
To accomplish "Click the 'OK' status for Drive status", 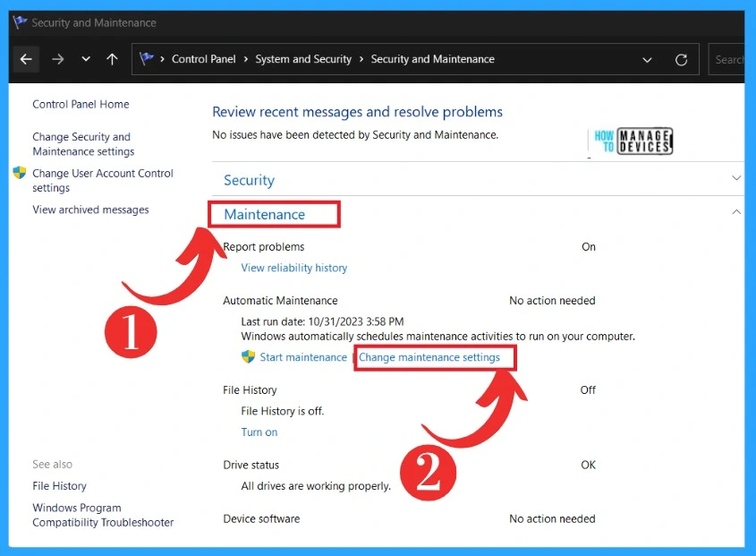I will [588, 465].
